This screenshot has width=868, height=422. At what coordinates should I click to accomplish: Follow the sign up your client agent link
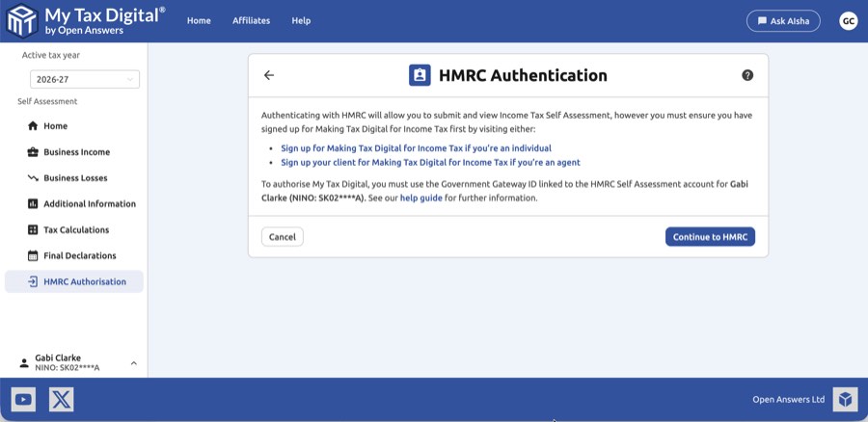[430, 163]
